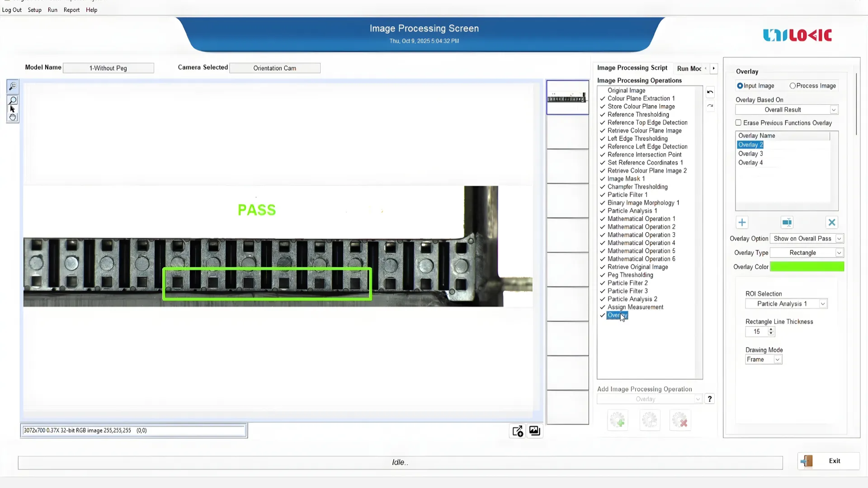Select the Input Image radio button
The image size is (868, 488).
[x=740, y=86]
